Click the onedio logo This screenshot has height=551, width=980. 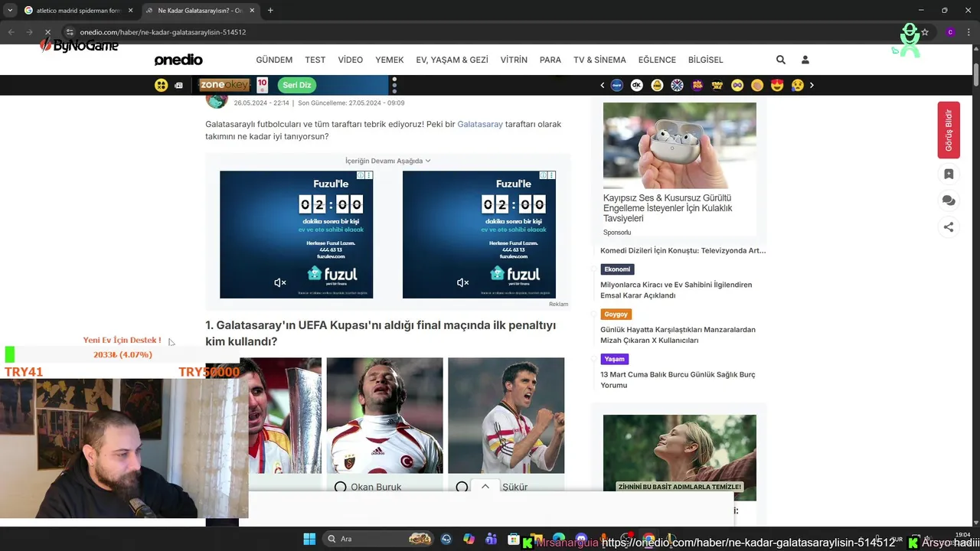tap(178, 60)
